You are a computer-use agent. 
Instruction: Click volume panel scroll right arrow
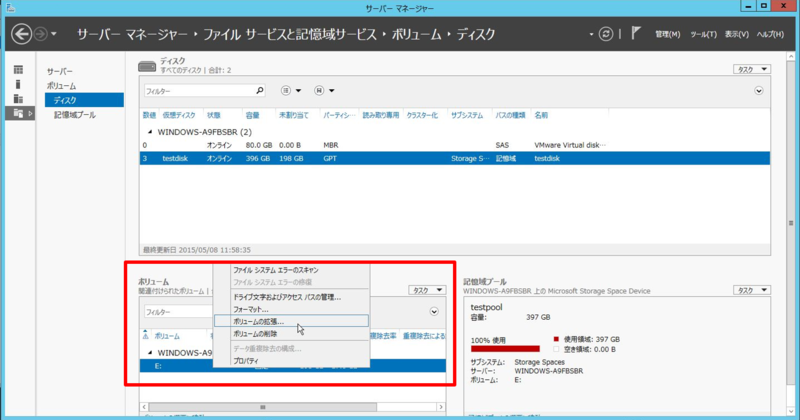point(441,407)
